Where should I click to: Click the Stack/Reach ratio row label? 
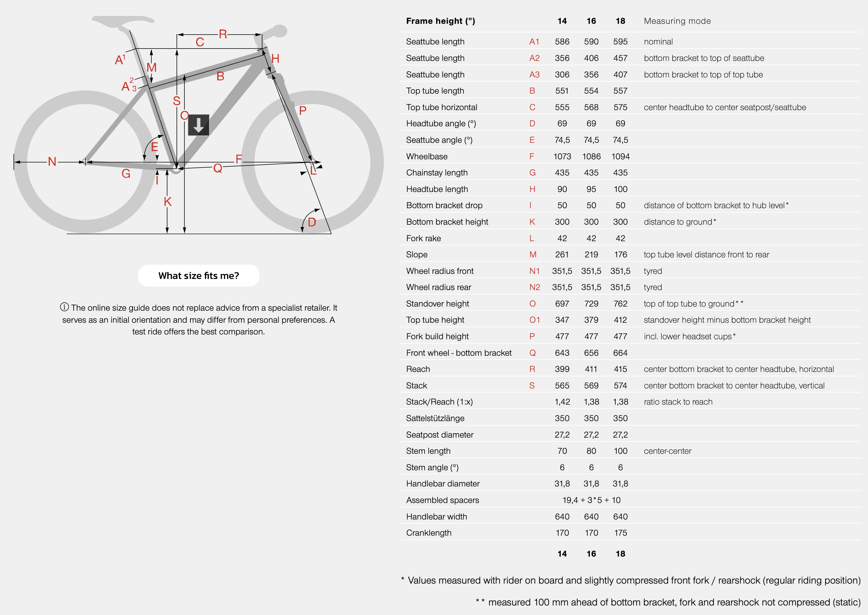pos(439,402)
